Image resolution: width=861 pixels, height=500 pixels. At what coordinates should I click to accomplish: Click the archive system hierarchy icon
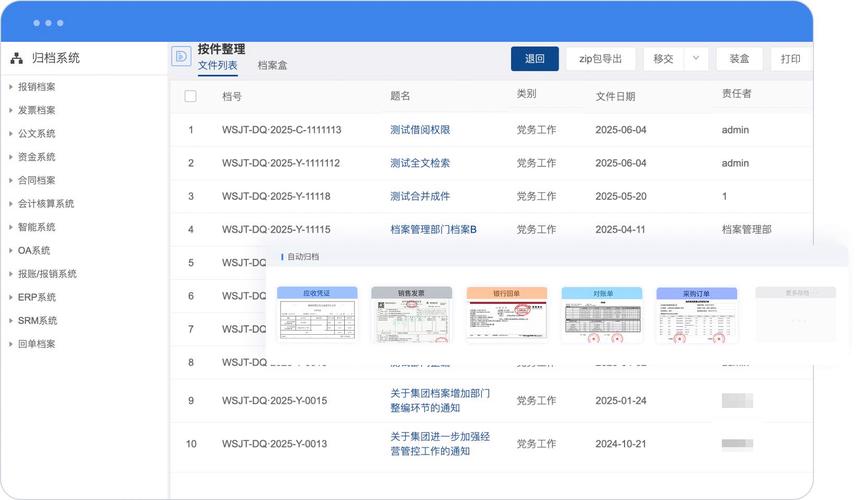pos(16,58)
